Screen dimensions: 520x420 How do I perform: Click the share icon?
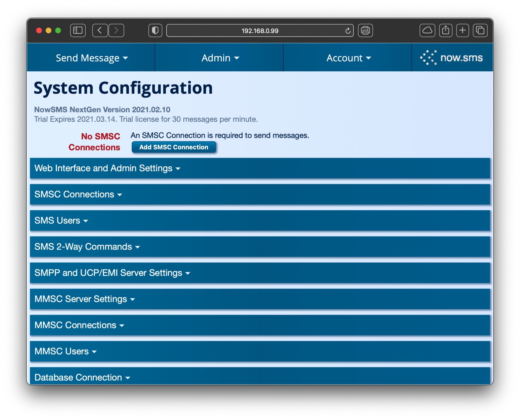coord(445,30)
